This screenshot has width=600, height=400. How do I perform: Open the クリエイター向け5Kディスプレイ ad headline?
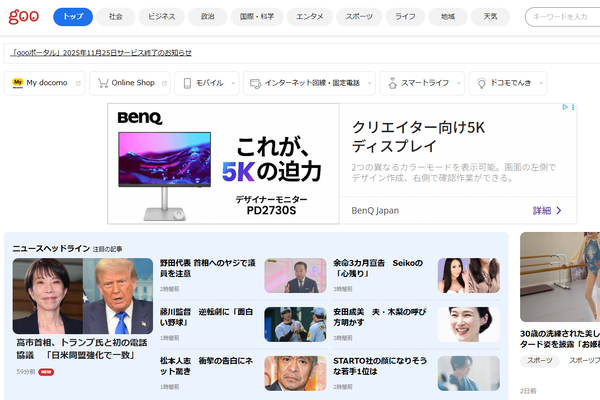click(x=418, y=136)
